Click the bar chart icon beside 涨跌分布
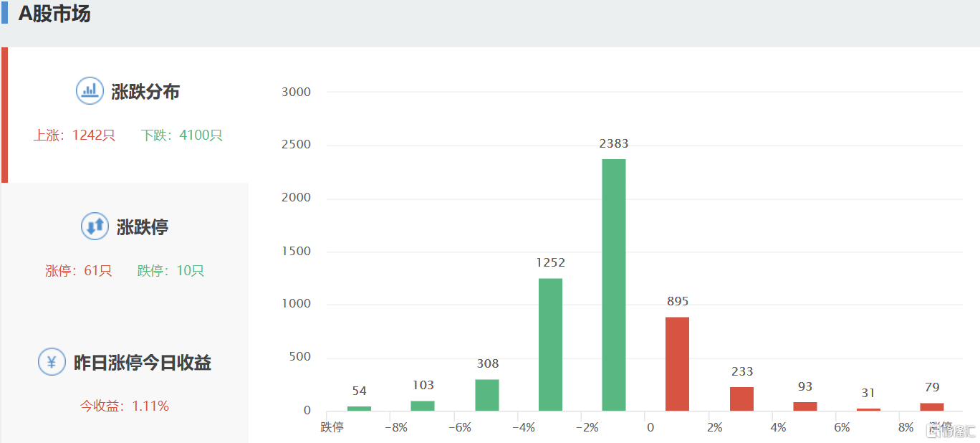 click(x=90, y=90)
